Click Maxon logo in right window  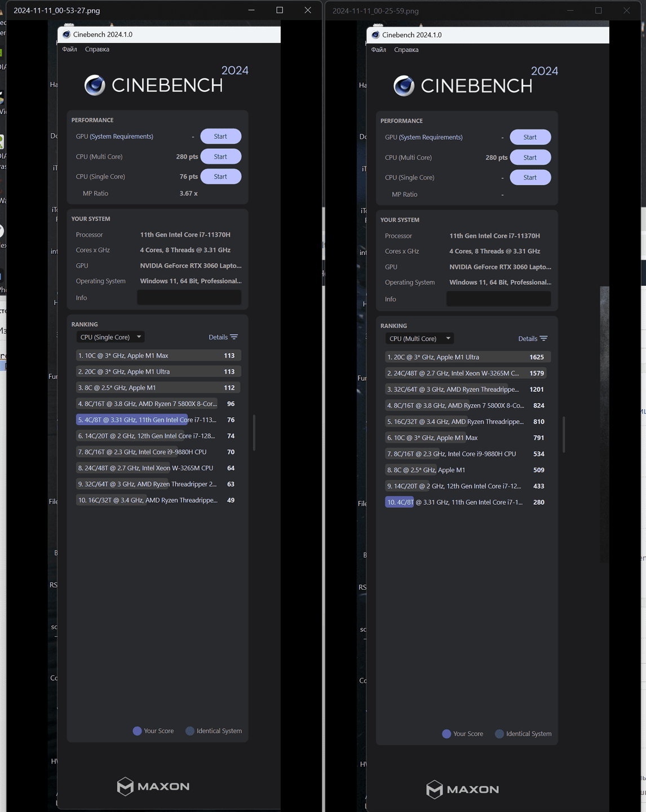coord(463,789)
